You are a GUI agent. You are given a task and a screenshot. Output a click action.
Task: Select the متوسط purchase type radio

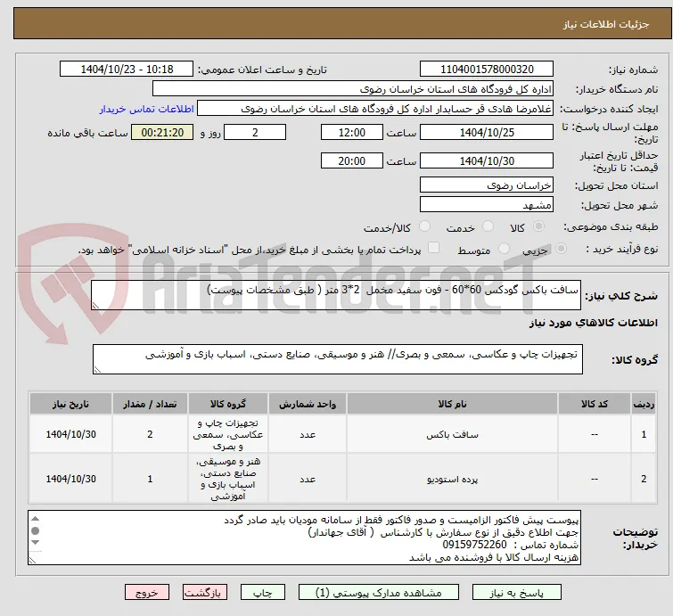coord(504,249)
